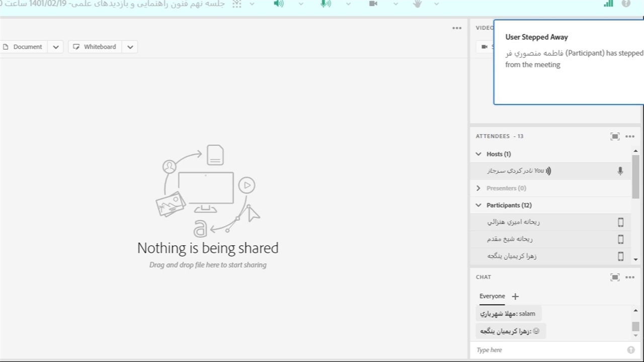Check the connection status bars icon
The image size is (644, 362).
point(608,4)
